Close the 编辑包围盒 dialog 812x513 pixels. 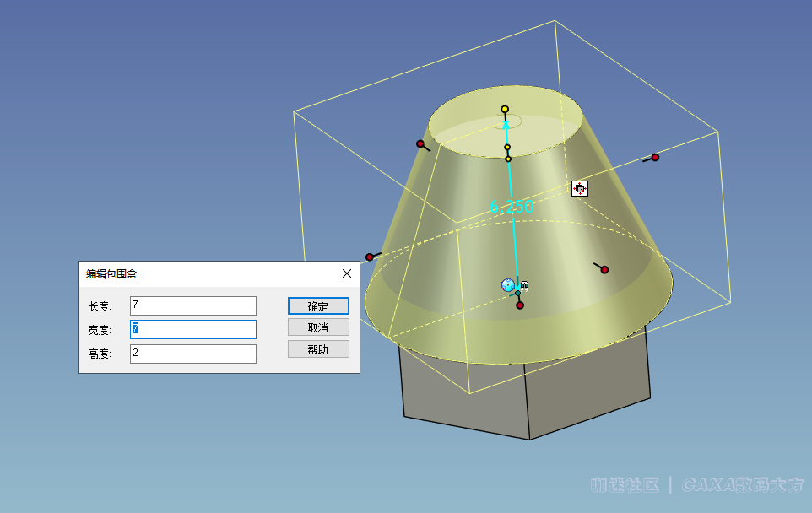(x=347, y=273)
